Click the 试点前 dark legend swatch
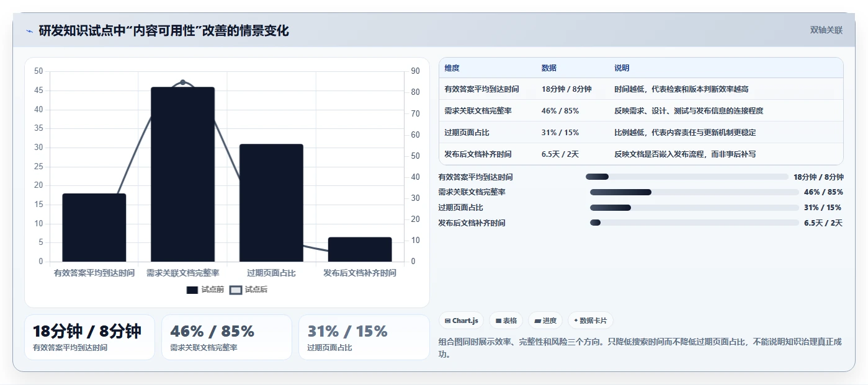The width and height of the screenshot is (868, 385). [x=192, y=290]
